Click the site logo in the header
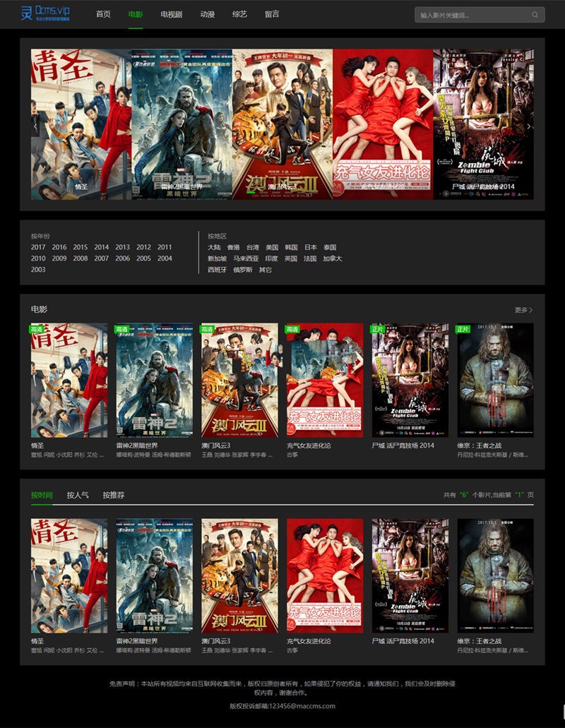Screen dimensions: 565x728 pyautogui.click(x=45, y=13)
